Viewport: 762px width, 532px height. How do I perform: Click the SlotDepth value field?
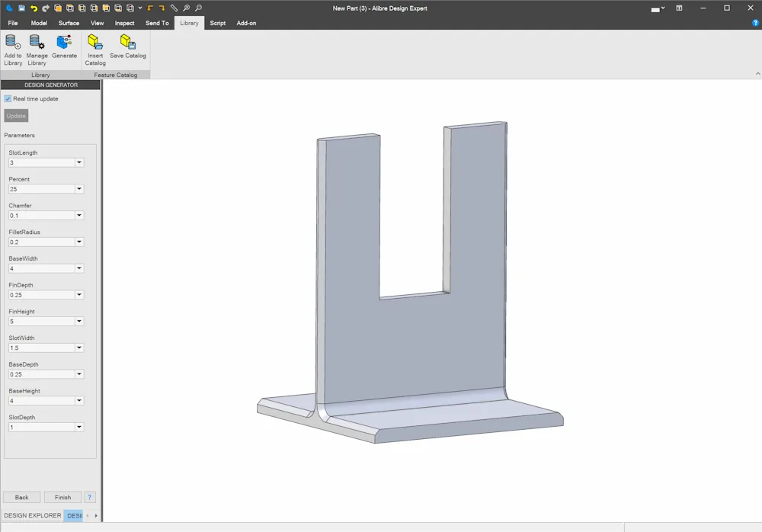pos(42,428)
